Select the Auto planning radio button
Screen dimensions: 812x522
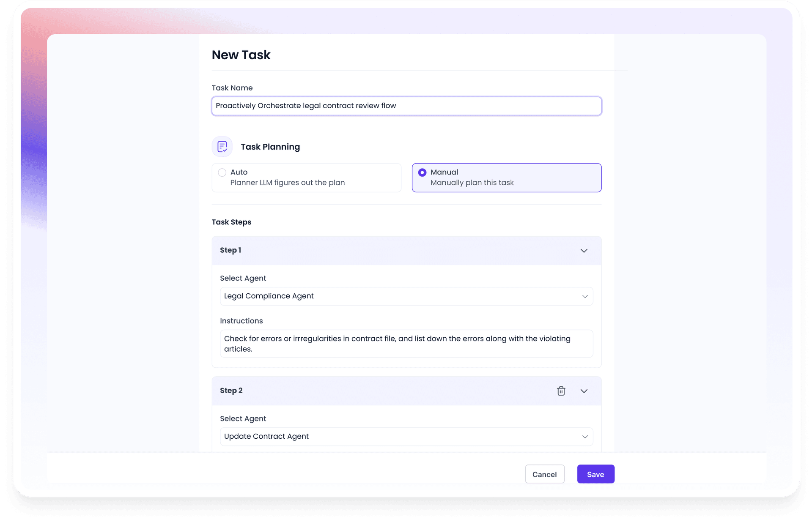(222, 172)
